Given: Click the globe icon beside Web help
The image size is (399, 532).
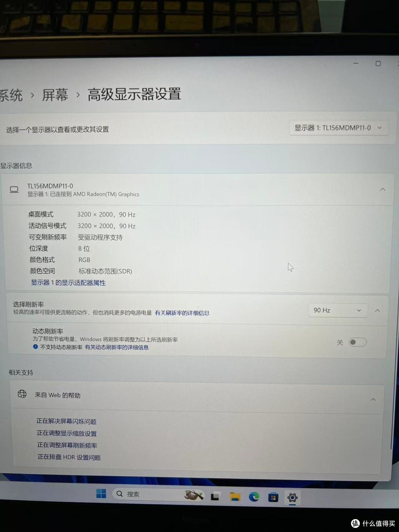Looking at the screenshot, I should coord(22,394).
